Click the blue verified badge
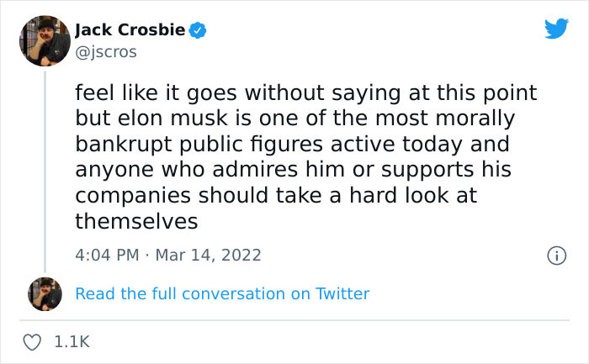Screen dimensions: 589x364 199,31
